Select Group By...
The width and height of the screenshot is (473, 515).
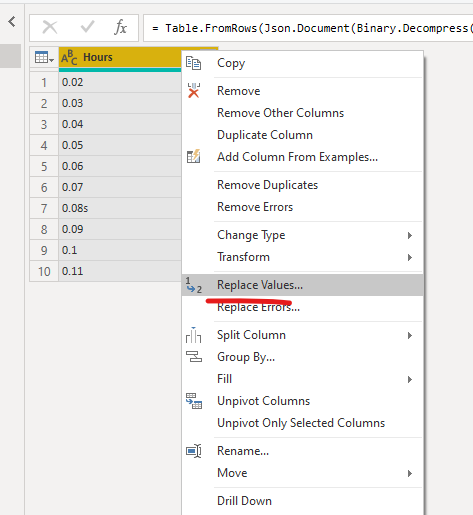(x=303, y=357)
